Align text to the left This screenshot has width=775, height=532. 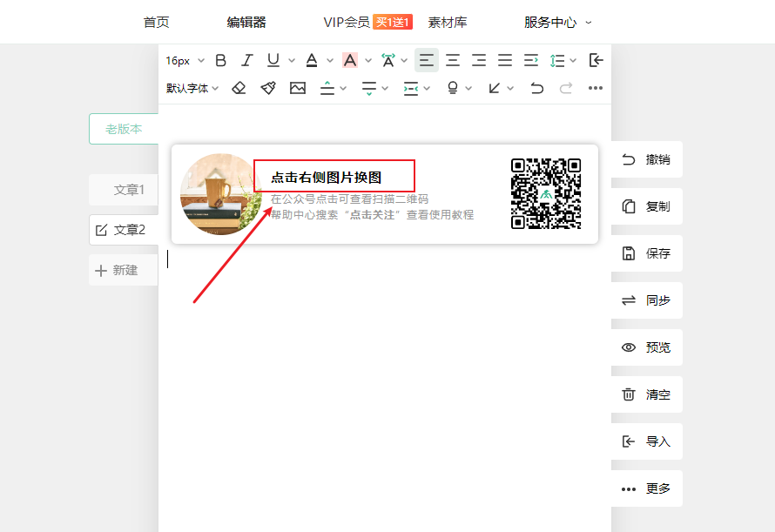427,60
